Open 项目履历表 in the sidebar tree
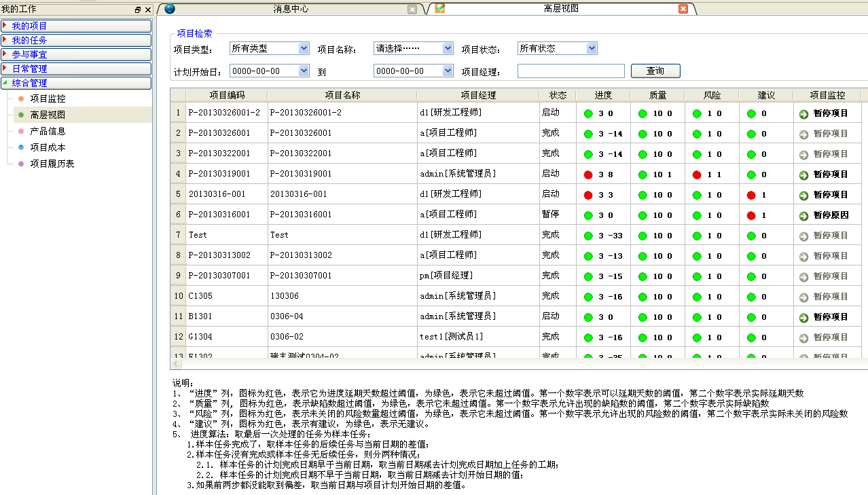The height and width of the screenshot is (495, 868). point(52,164)
